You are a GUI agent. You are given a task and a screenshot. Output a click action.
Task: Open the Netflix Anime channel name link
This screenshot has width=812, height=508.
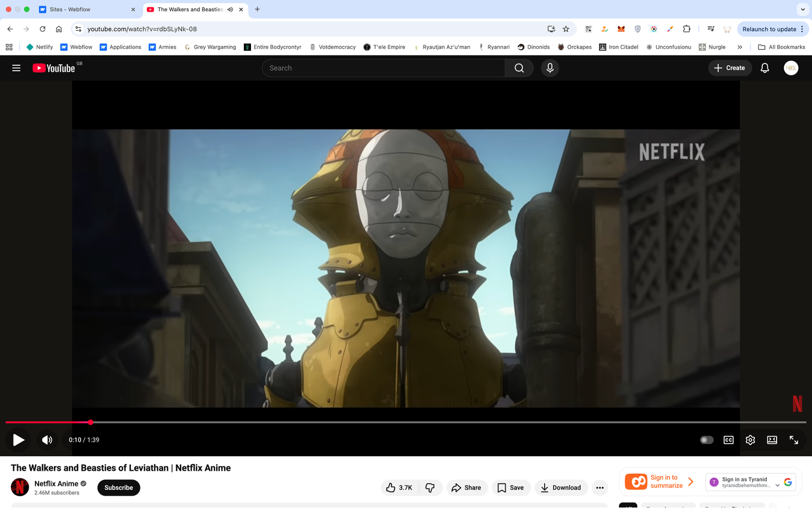click(56, 483)
